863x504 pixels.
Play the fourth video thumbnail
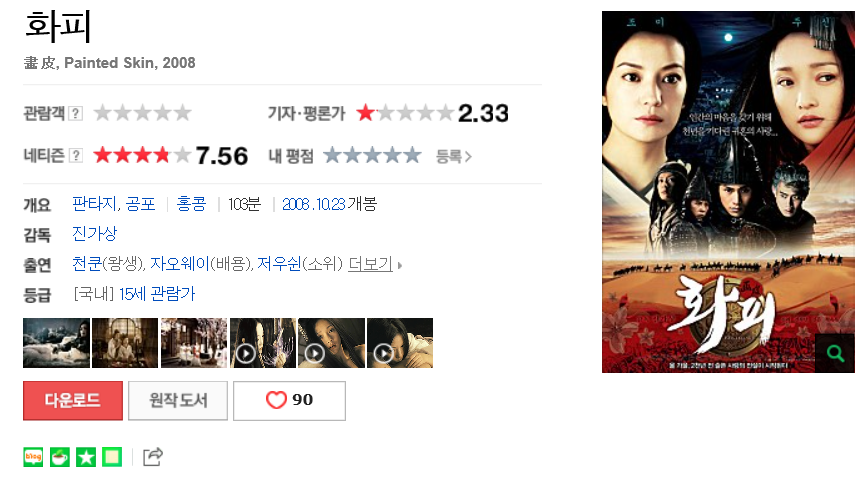coord(263,343)
